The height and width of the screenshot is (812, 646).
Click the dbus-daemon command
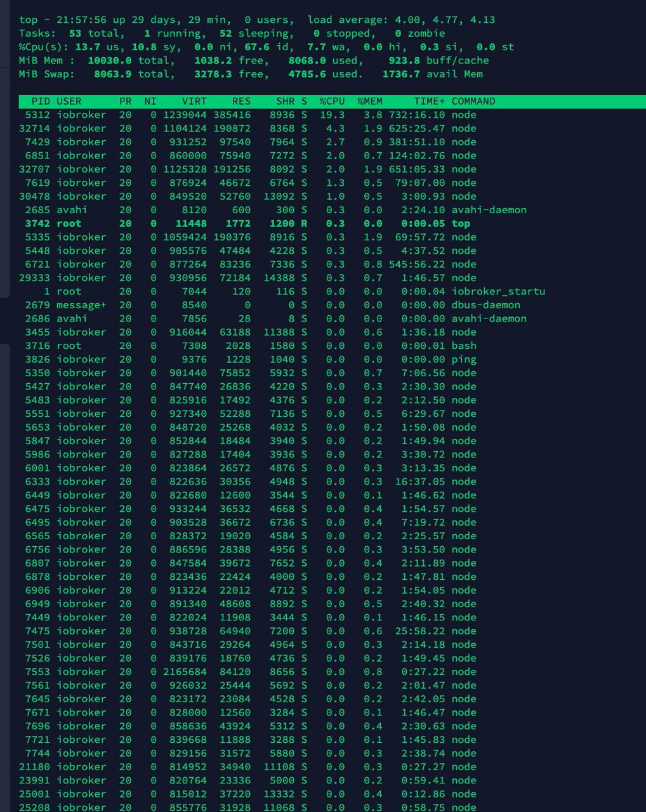click(485, 305)
